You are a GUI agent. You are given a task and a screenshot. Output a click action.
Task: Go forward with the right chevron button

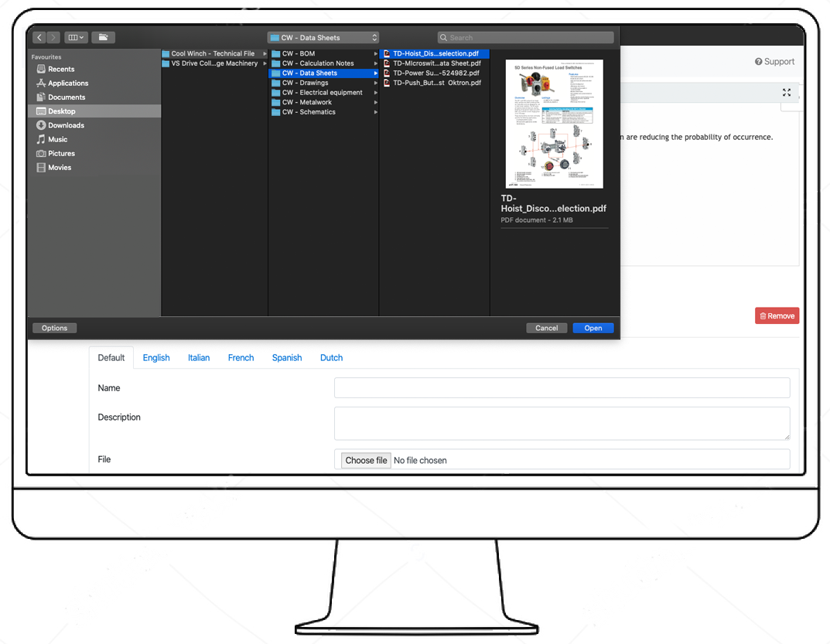[53, 38]
